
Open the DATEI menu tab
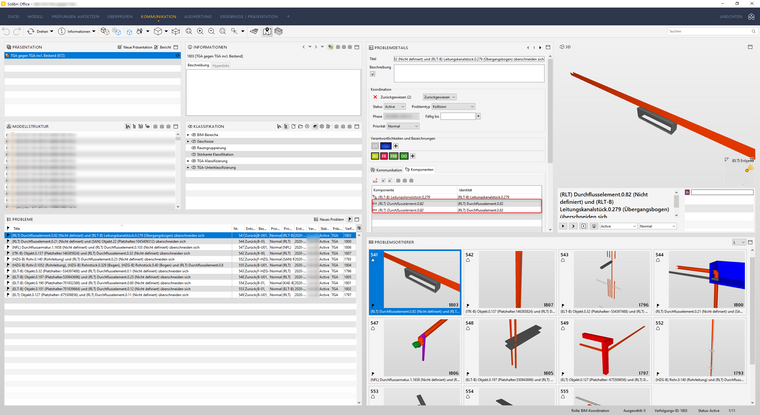click(x=14, y=16)
